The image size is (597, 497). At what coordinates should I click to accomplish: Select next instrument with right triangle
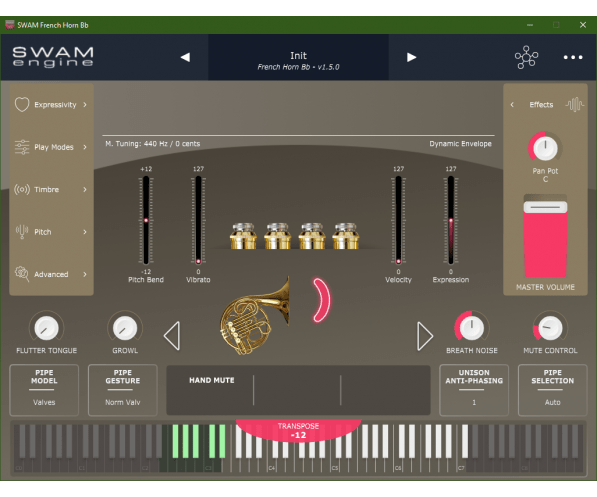[425, 336]
